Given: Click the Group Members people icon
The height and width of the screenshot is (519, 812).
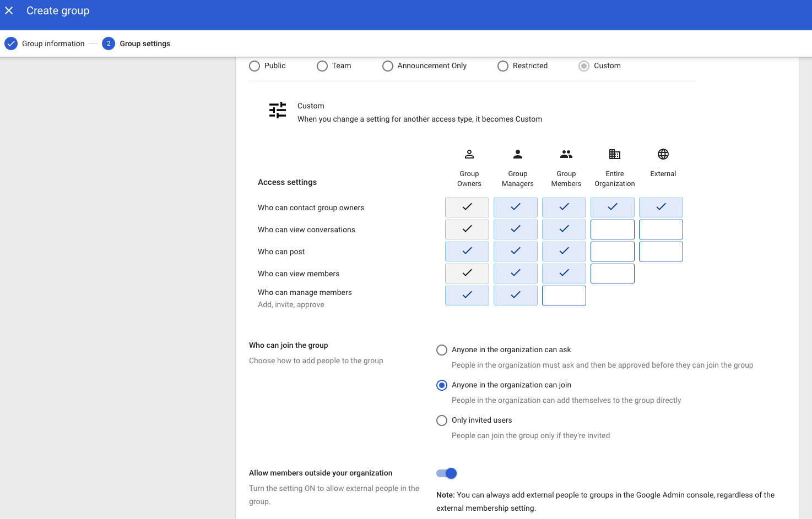Looking at the screenshot, I should pos(566,154).
